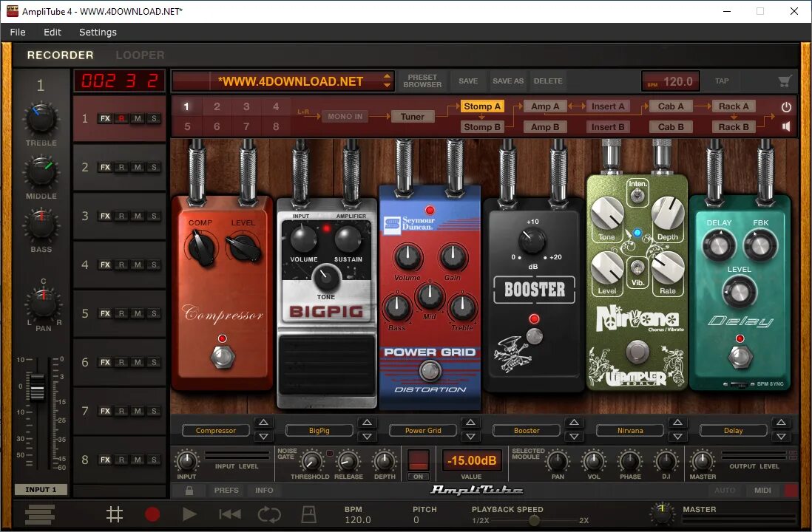Screen dimensions: 812x532
Task: Mute track 1 with its M button
Action: (136, 117)
